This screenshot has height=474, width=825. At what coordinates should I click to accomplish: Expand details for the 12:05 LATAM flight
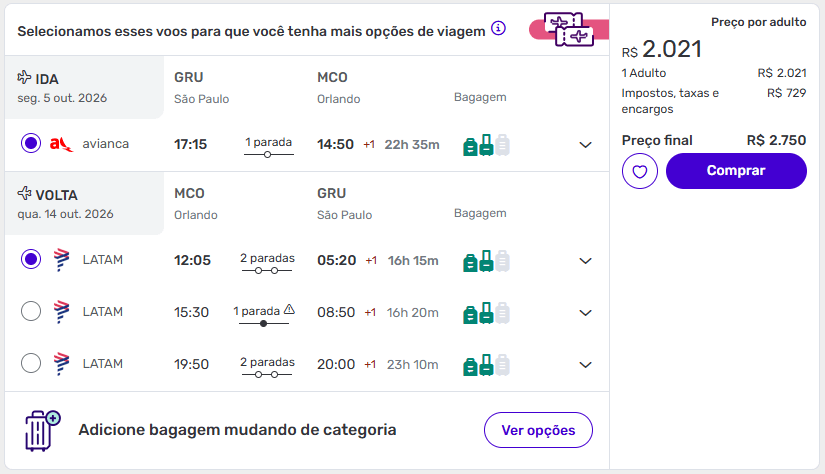[x=586, y=261]
